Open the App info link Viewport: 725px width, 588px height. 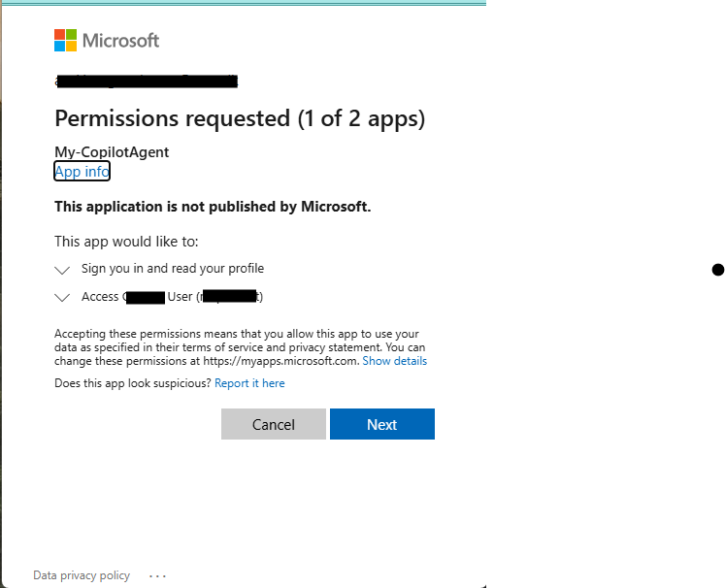pos(82,171)
